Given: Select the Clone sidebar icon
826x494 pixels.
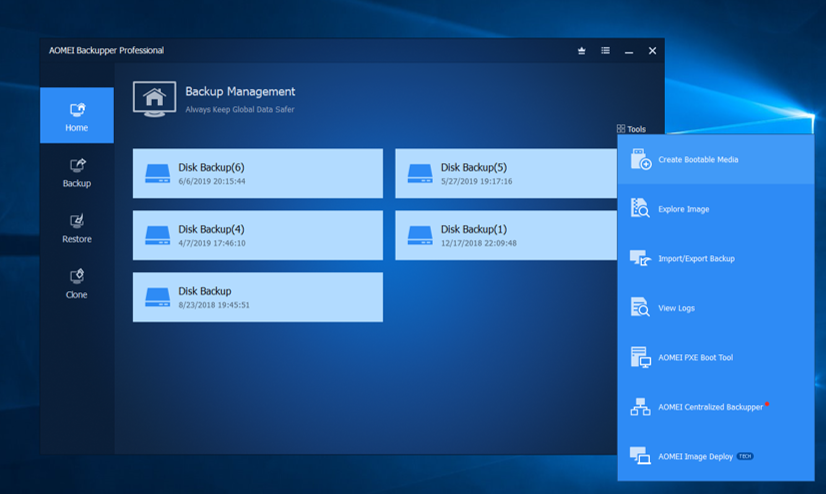Looking at the screenshot, I should click(x=77, y=283).
